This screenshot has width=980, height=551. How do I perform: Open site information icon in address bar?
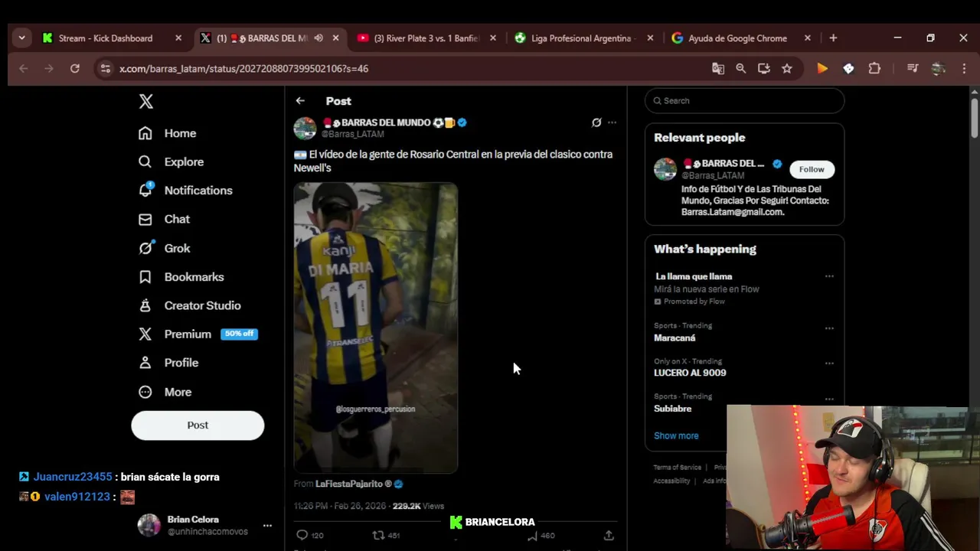pos(106,68)
